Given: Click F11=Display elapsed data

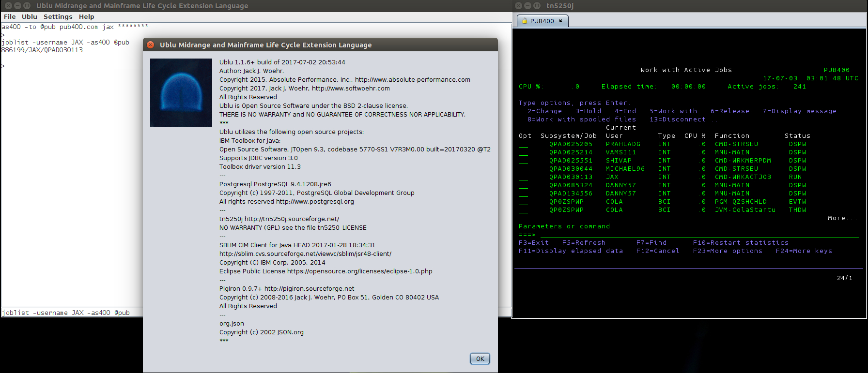Looking at the screenshot, I should click(x=571, y=251).
